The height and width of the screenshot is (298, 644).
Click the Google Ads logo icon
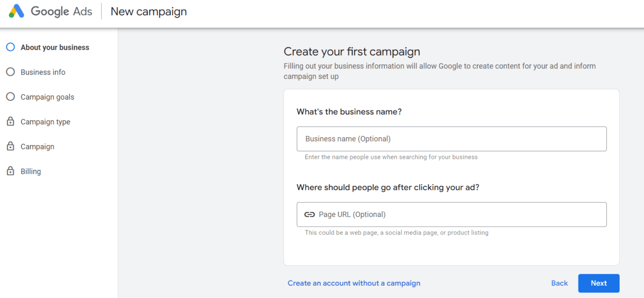[x=16, y=11]
